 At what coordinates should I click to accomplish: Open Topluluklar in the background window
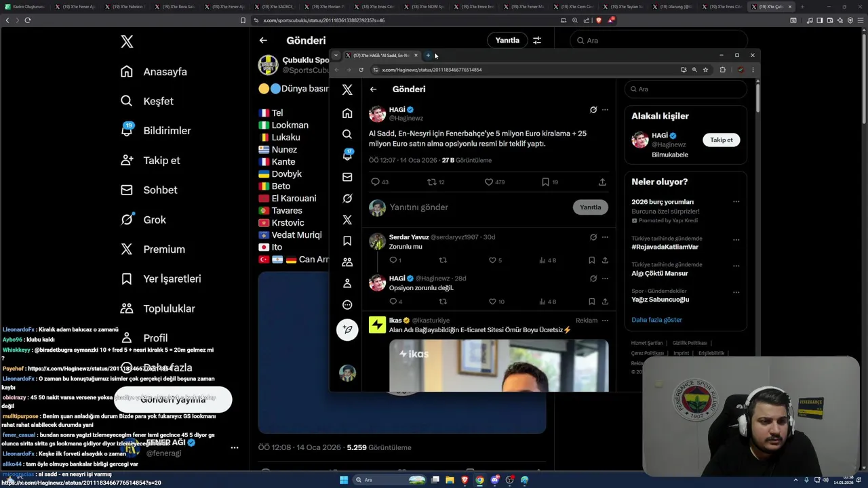pos(157,308)
